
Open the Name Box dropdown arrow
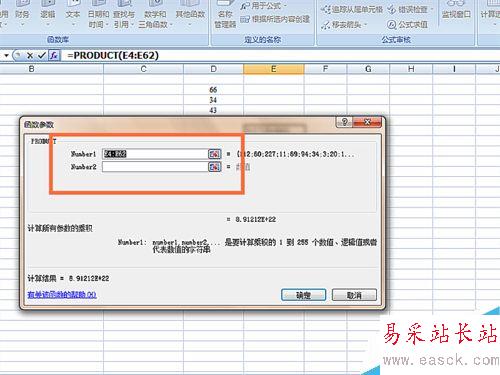(x=6, y=55)
